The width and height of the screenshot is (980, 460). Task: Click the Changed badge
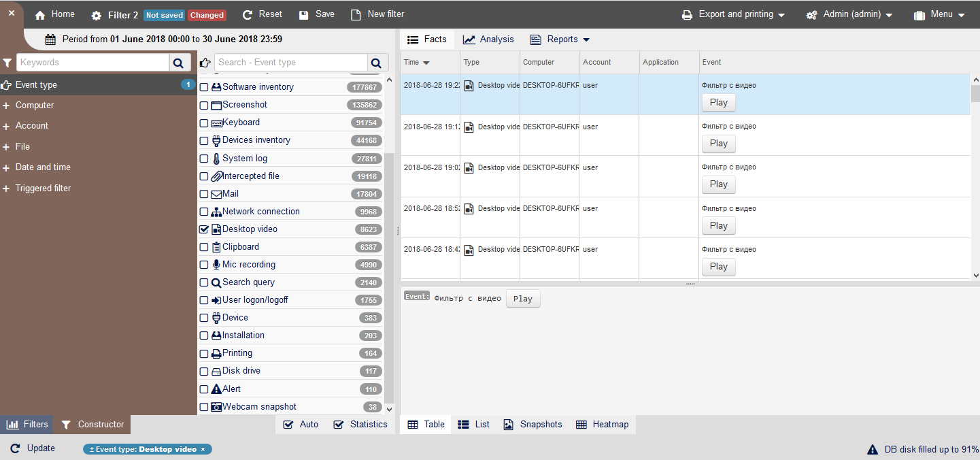click(x=207, y=15)
